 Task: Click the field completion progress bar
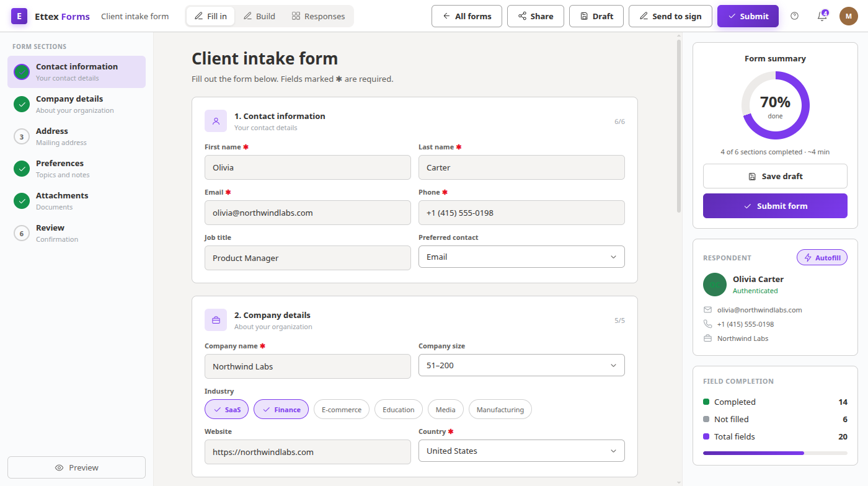[x=775, y=453]
